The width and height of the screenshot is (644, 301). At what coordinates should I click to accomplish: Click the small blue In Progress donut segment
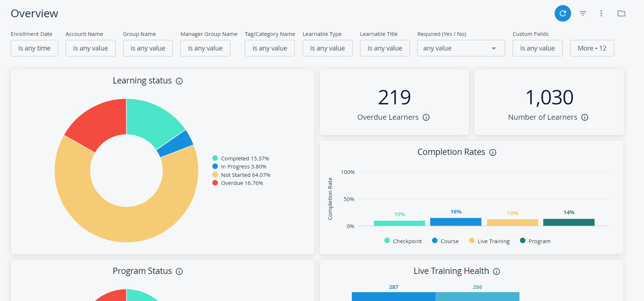175,144
